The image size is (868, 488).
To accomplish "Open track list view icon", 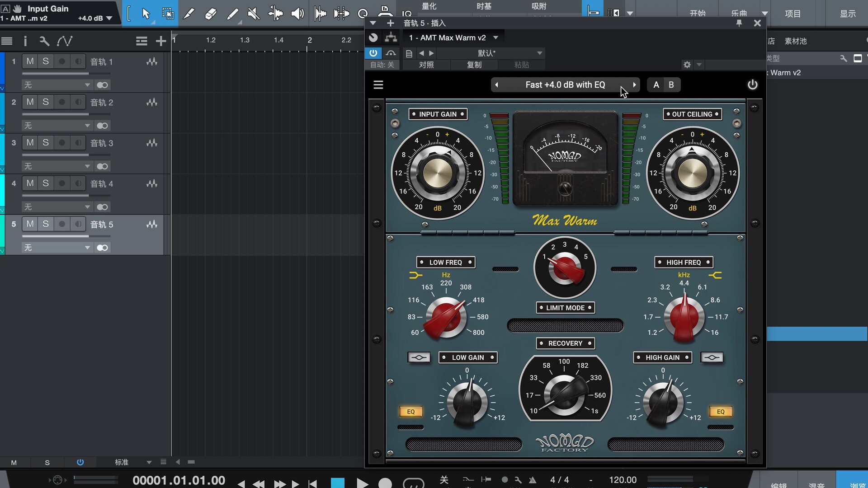I will pyautogui.click(x=7, y=41).
